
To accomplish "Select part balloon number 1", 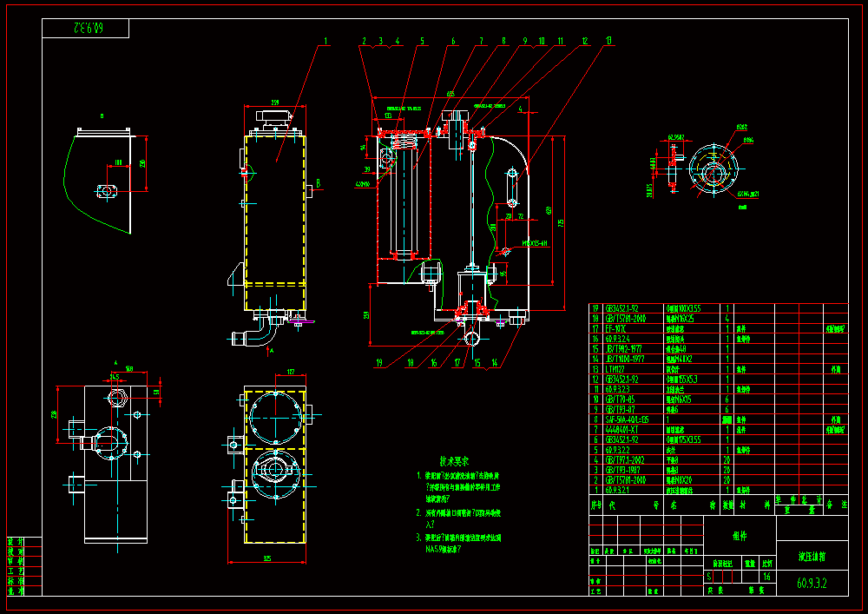I will 326,41.
